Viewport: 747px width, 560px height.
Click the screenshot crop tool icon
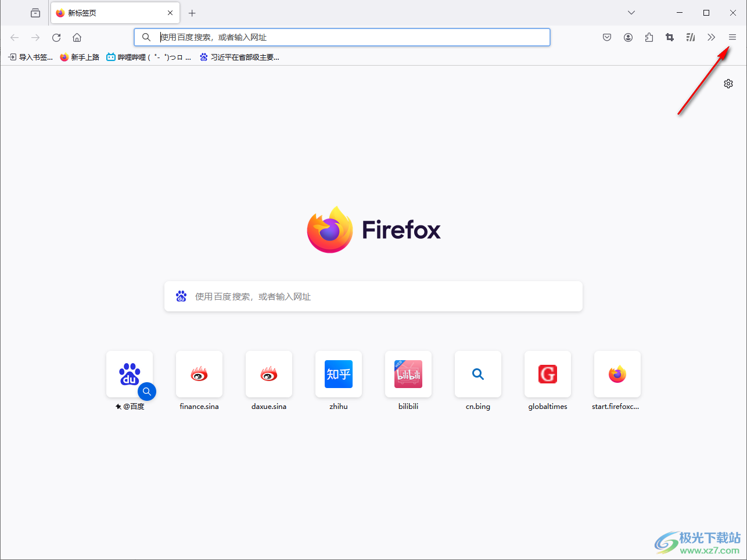coord(670,37)
